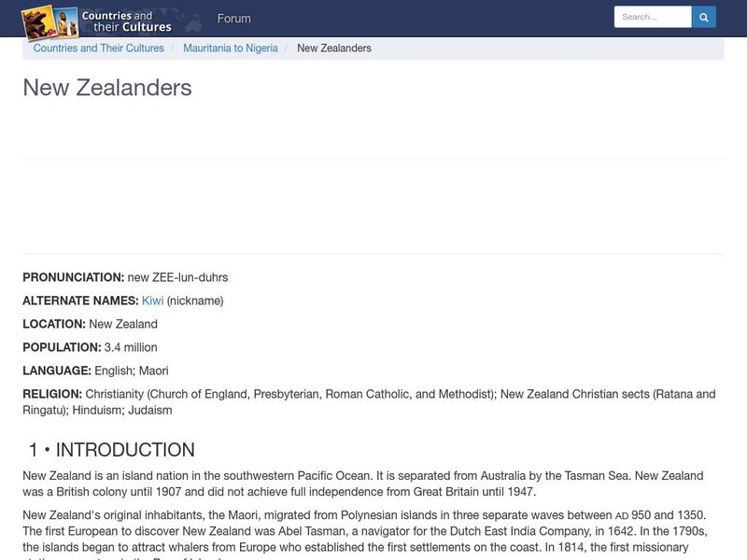
Task: Click the paragraph starting 'New Zealand's original inhabitants'
Action: pyautogui.click(x=365, y=534)
